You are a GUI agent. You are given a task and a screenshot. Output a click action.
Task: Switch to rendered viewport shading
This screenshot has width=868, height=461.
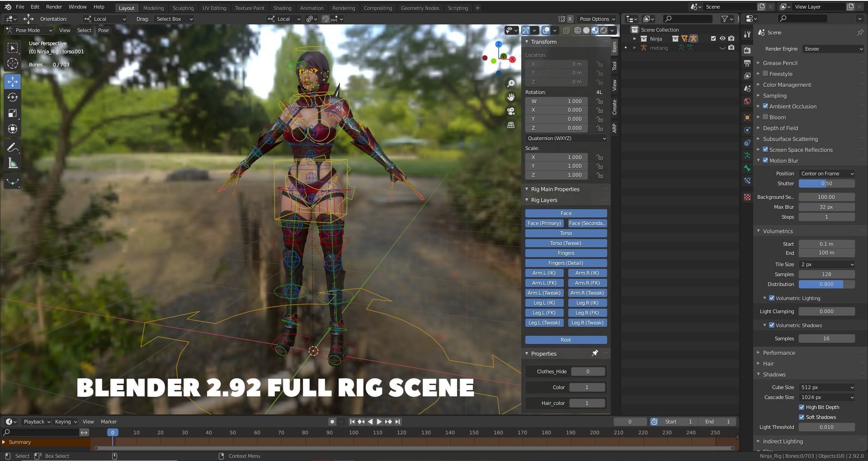pos(604,30)
